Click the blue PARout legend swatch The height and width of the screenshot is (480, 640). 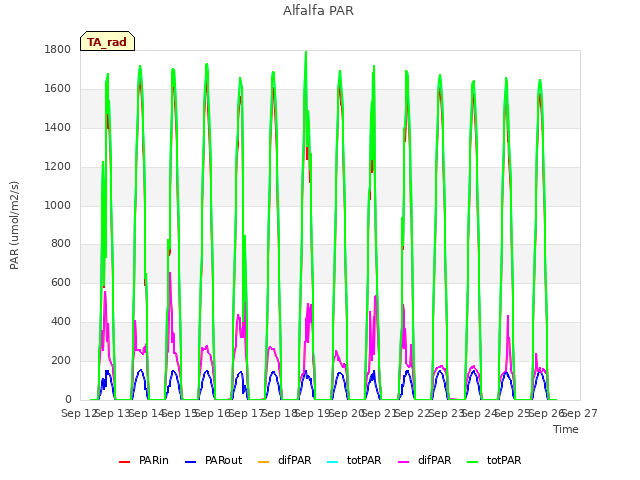(191, 462)
